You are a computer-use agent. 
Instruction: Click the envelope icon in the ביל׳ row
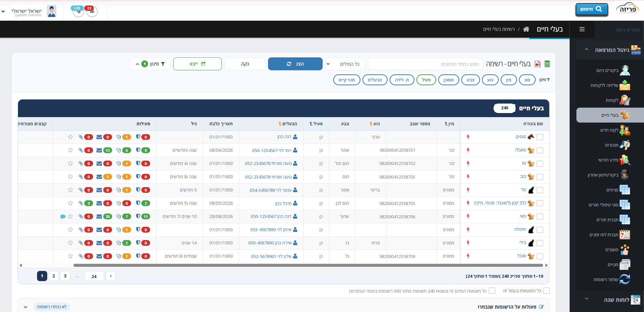tap(99, 243)
